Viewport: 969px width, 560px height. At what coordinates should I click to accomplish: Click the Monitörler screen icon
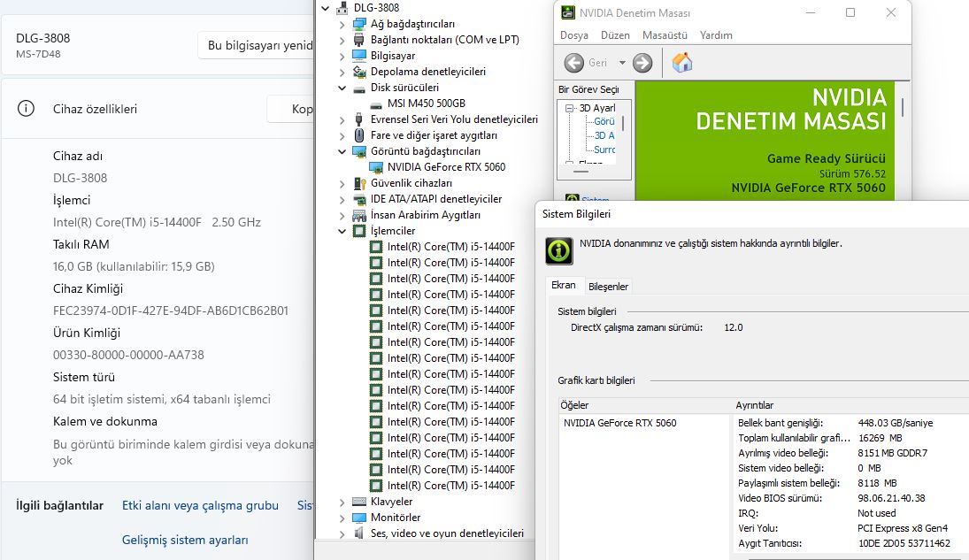(359, 518)
